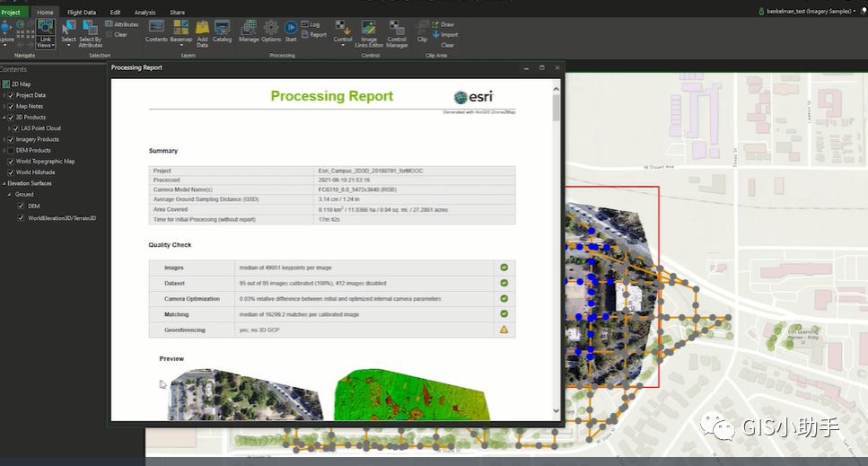Viewport: 868px width, 466px height.
Task: Open the Manage processing tool
Action: [249, 31]
